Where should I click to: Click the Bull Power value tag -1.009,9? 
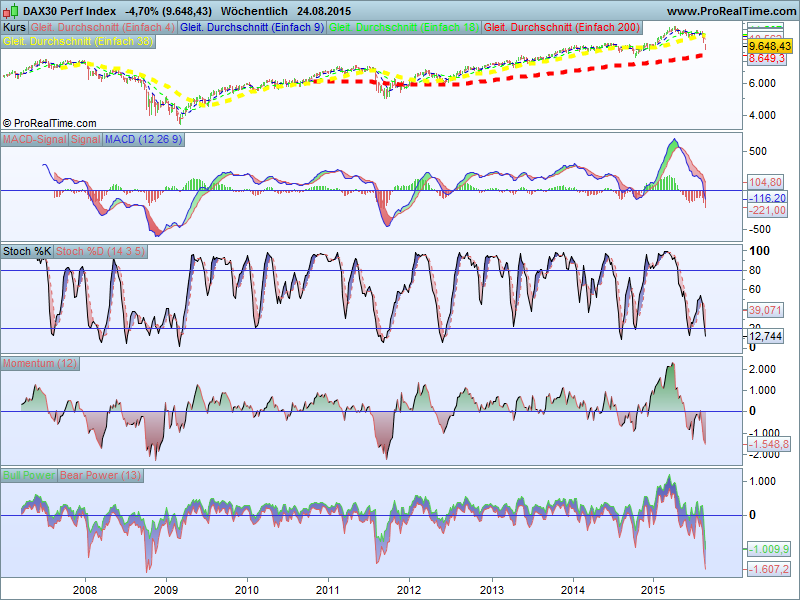pos(769,549)
